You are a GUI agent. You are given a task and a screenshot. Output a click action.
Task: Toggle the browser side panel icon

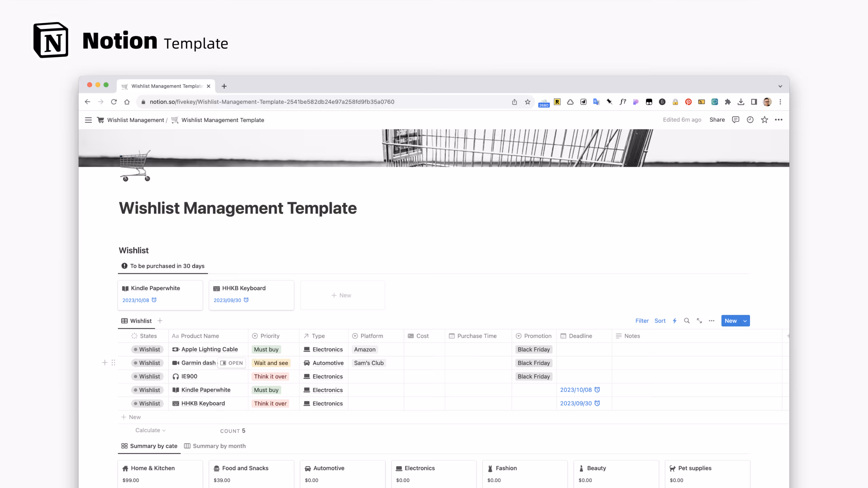tap(754, 102)
